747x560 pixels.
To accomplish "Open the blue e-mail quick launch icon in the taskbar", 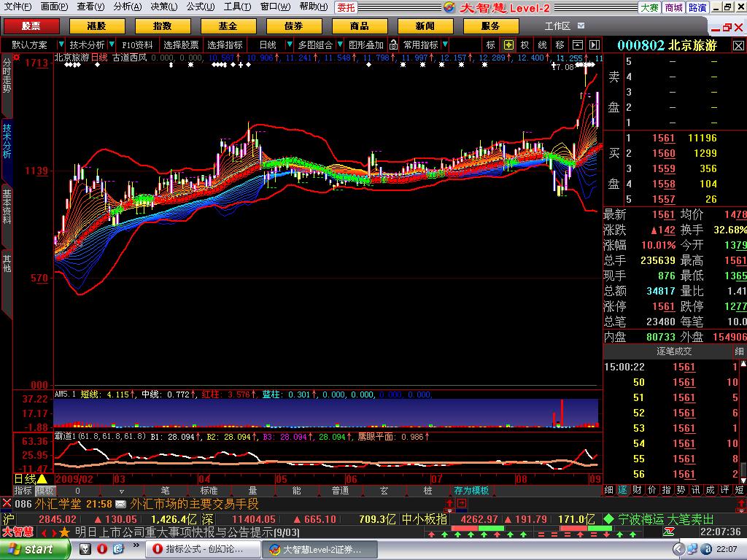I will click(118, 549).
